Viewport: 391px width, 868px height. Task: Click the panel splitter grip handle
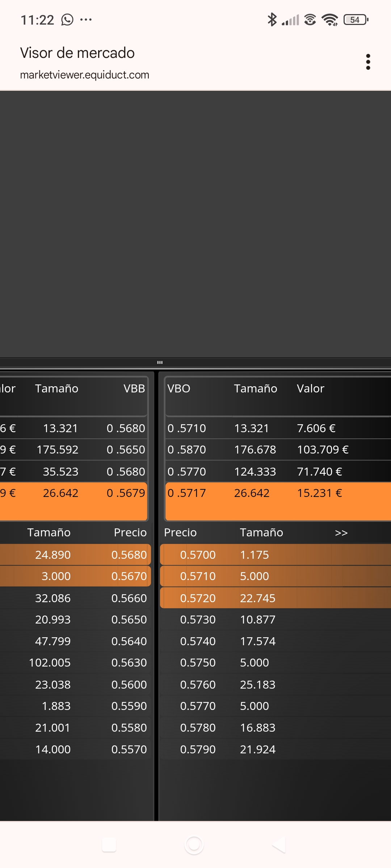[160, 362]
